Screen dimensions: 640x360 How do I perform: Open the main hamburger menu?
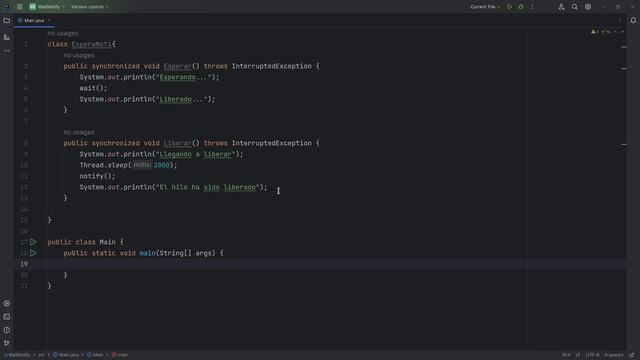19,7
